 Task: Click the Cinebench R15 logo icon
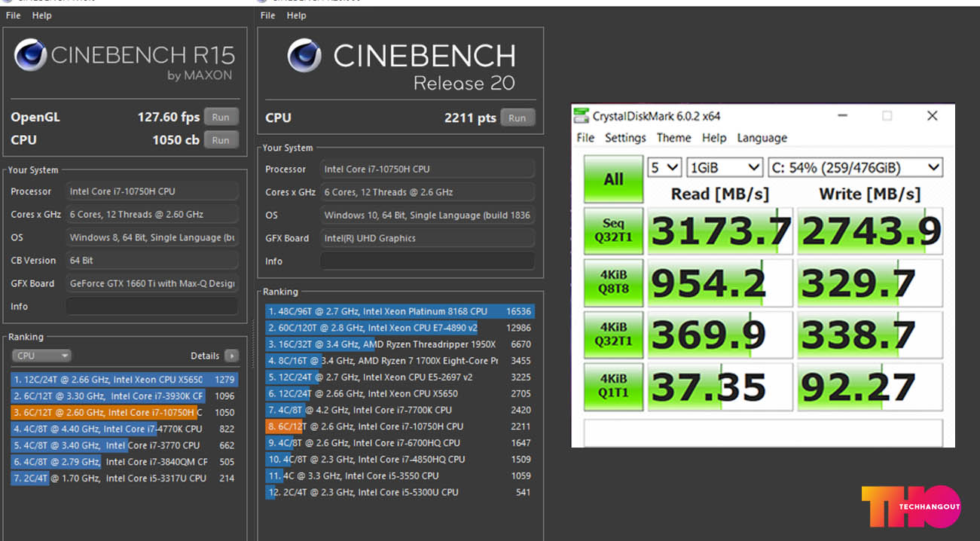point(31,55)
